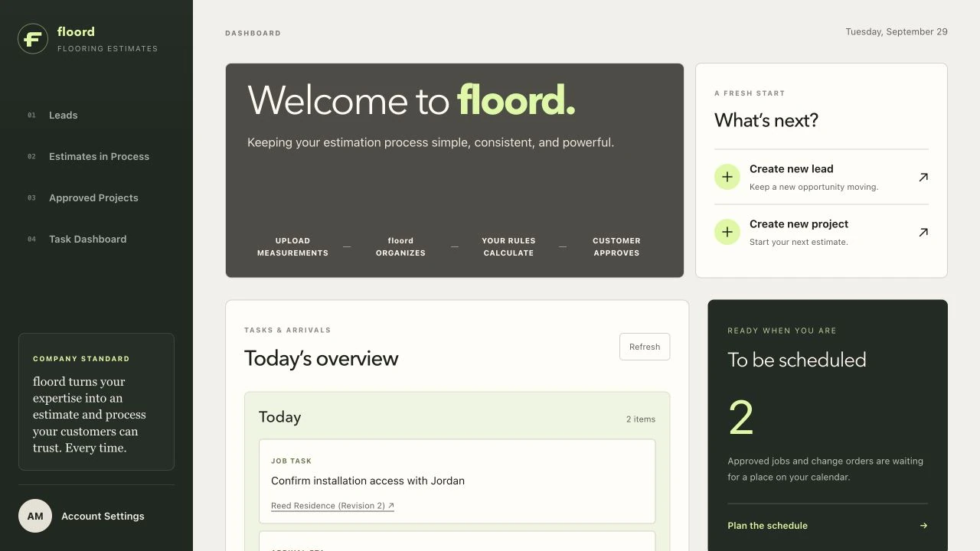Click the arrow icon on Create new lead row
This screenshot has height=551, width=980.
[923, 177]
